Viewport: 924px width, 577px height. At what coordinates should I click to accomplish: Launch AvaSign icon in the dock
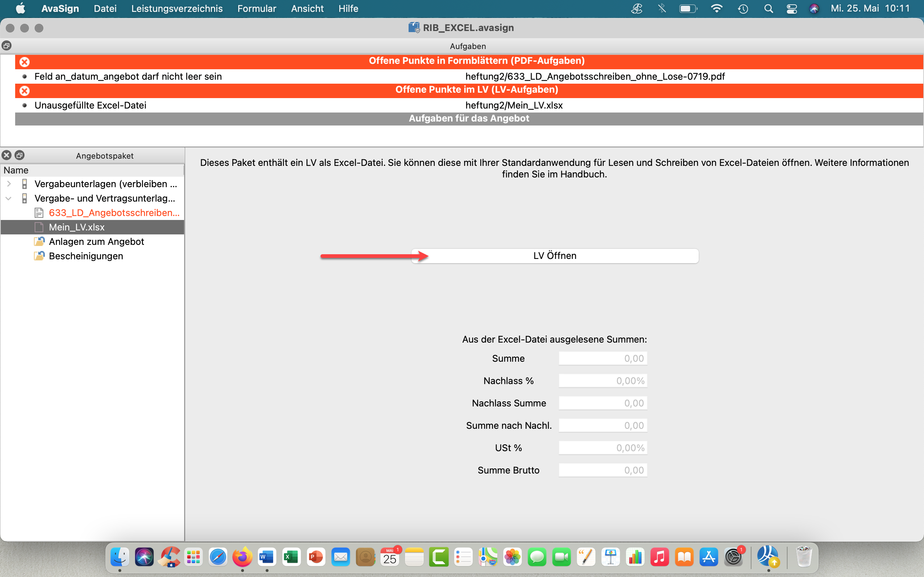[x=768, y=556]
